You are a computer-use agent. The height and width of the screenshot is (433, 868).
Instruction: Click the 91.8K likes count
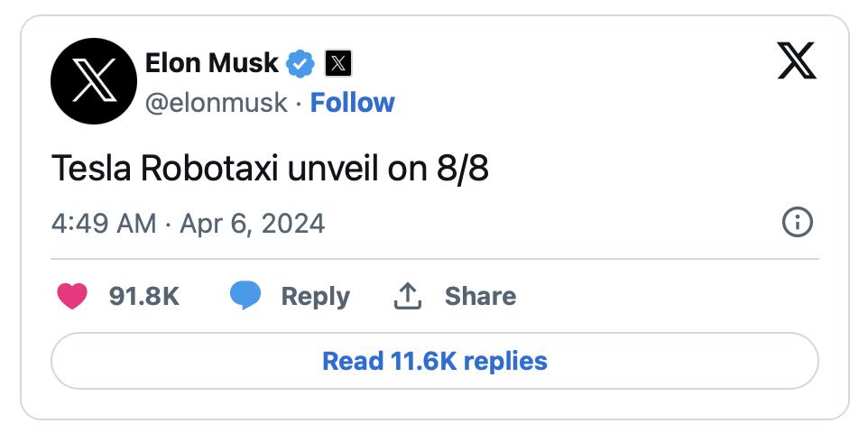click(143, 296)
